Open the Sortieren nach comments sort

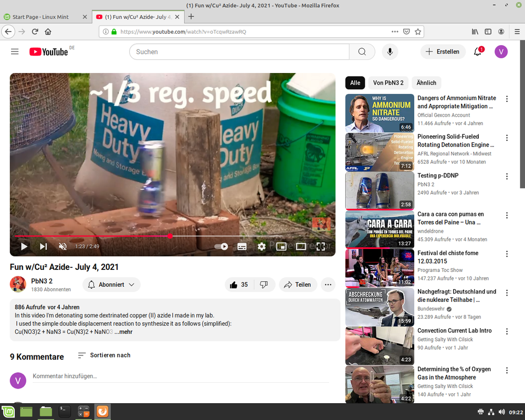[x=104, y=355]
